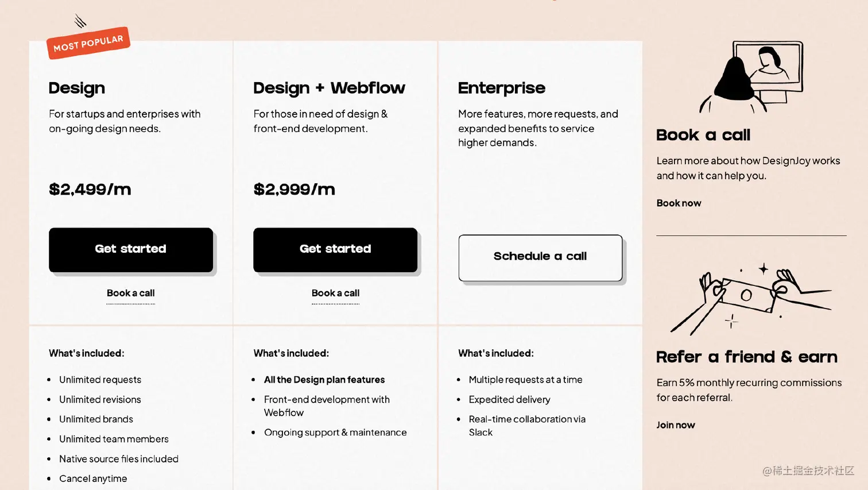Click the $2,499/m price
The image size is (868, 490).
click(x=90, y=190)
